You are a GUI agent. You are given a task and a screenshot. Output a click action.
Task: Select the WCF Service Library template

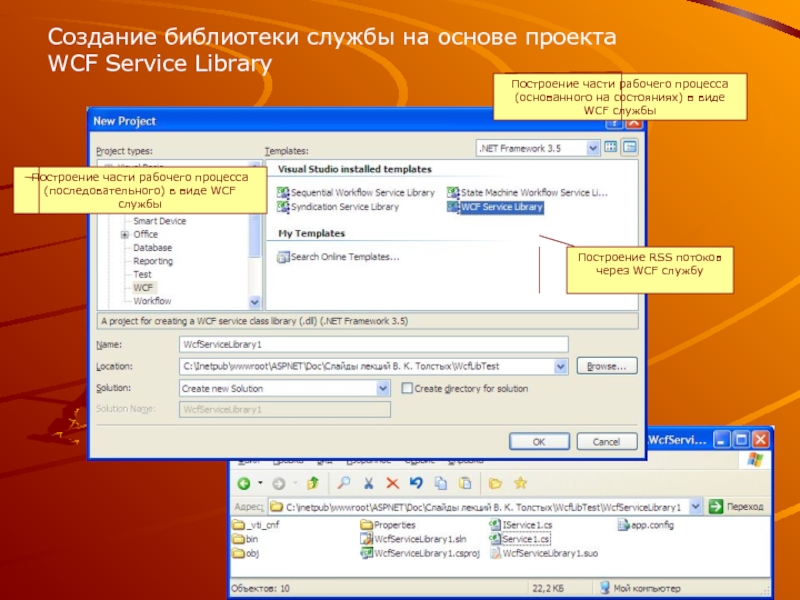pyautogui.click(x=495, y=207)
